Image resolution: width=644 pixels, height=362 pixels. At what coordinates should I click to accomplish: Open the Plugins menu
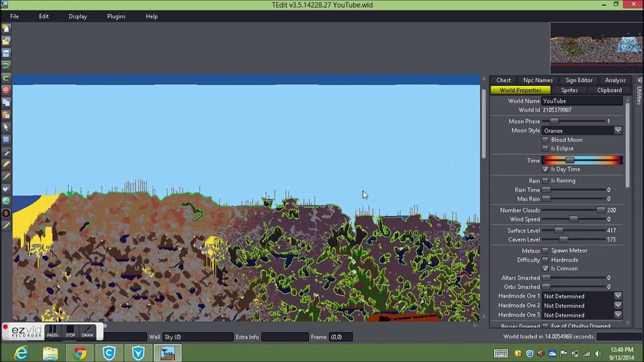coord(116,16)
